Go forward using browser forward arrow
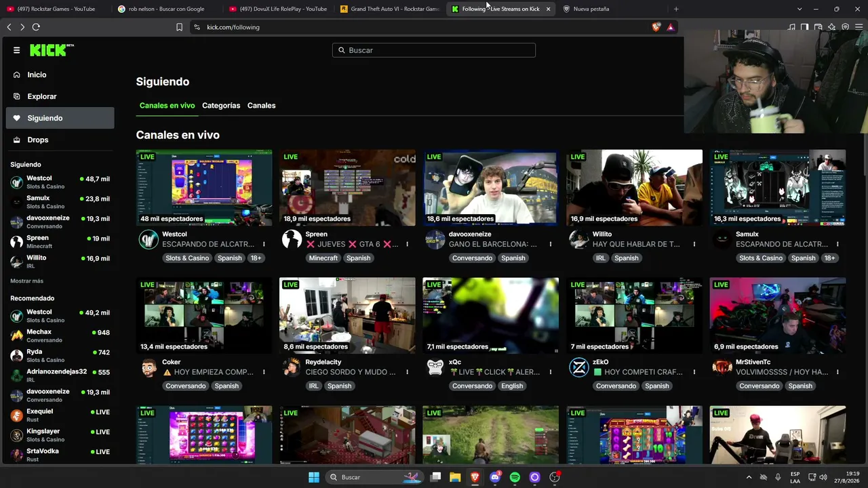 coord(22,27)
